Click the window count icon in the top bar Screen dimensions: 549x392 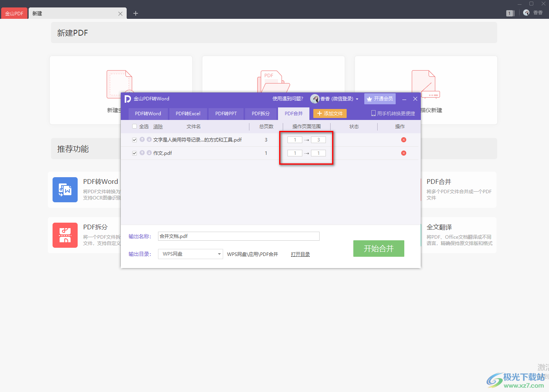[x=510, y=13]
